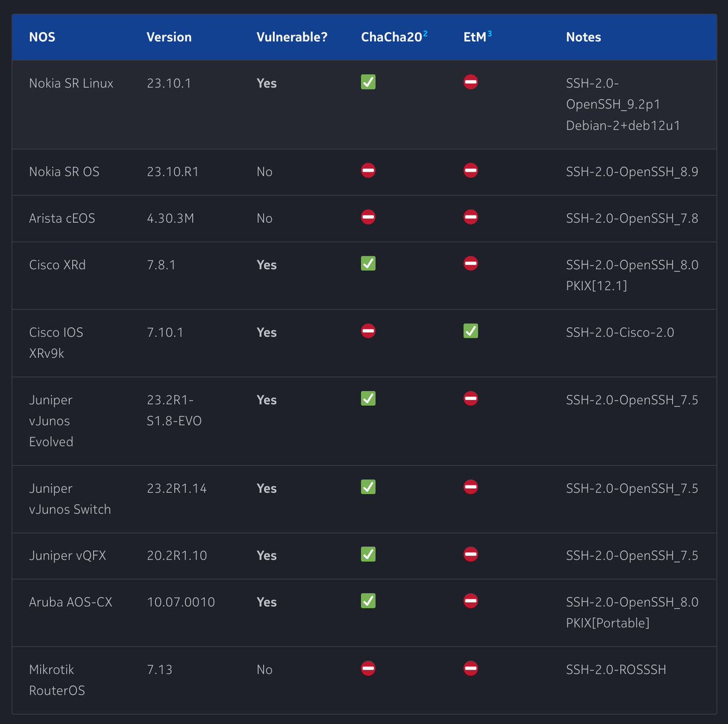
Task: Click the green ChaCha20 checkmark for Juniper vJunos Switch
Action: click(x=368, y=487)
